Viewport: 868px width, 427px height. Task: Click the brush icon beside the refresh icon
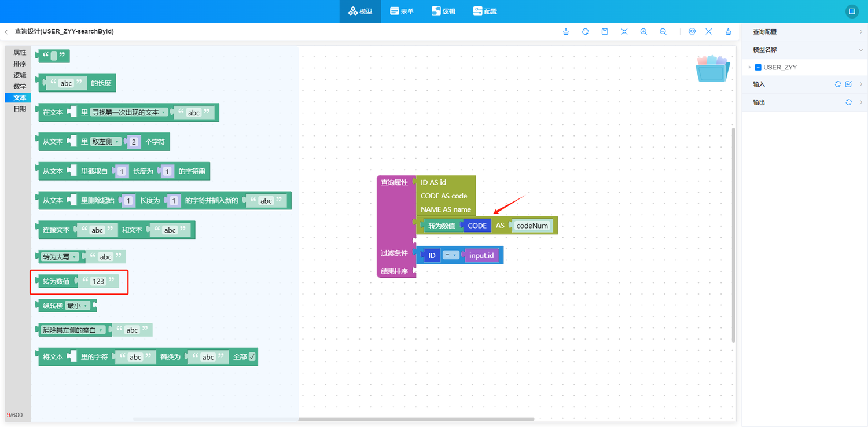(x=566, y=32)
